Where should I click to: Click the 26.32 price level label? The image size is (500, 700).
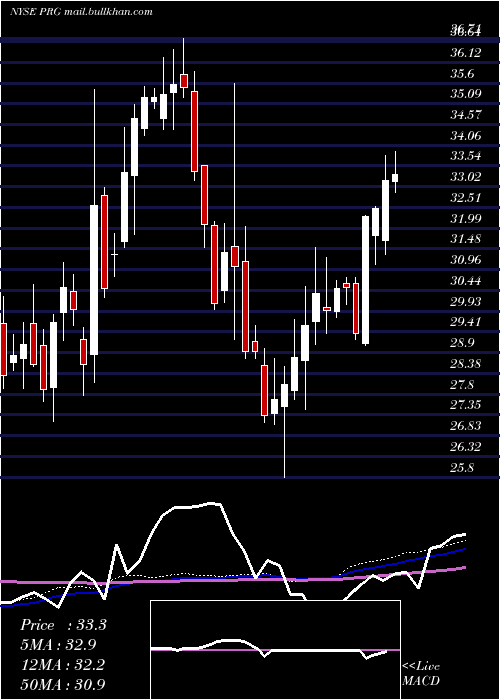click(466, 446)
